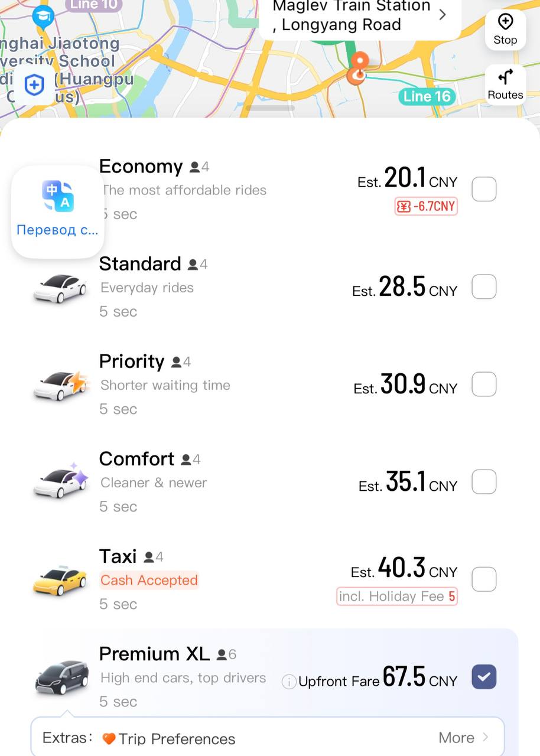Viewport: 540px width, 756px height.
Task: Select the Standard ride checkbox
Action: [x=484, y=288]
